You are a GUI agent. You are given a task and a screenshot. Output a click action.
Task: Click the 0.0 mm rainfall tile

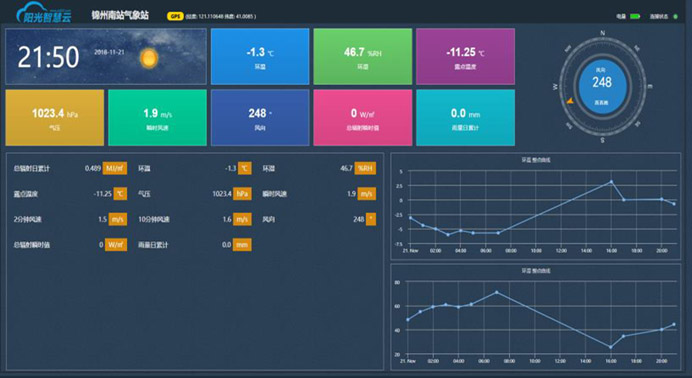(x=465, y=118)
